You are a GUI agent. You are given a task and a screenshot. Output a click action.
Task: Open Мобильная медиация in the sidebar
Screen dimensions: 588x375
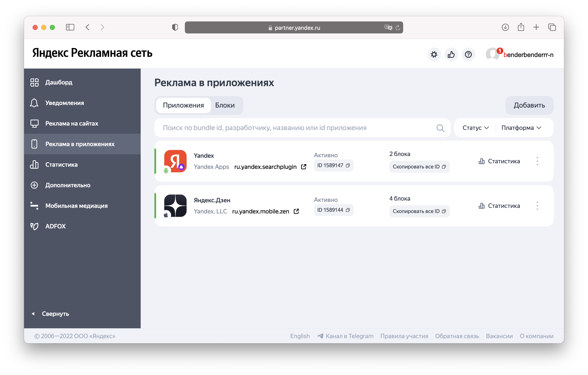(x=76, y=206)
